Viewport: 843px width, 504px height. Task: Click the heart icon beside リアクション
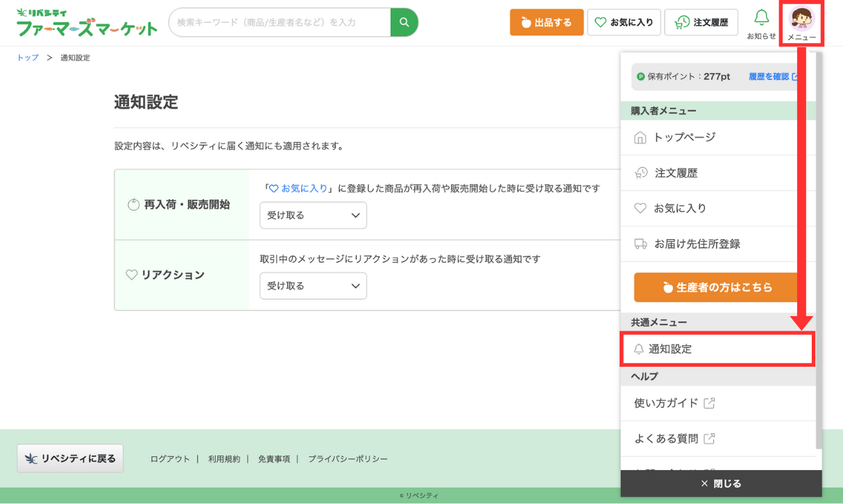pyautogui.click(x=131, y=275)
